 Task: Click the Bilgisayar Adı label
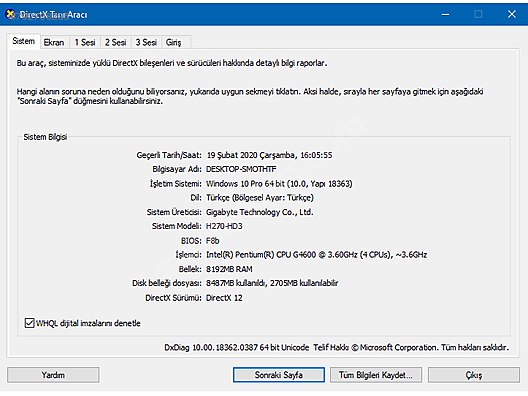[177, 169]
